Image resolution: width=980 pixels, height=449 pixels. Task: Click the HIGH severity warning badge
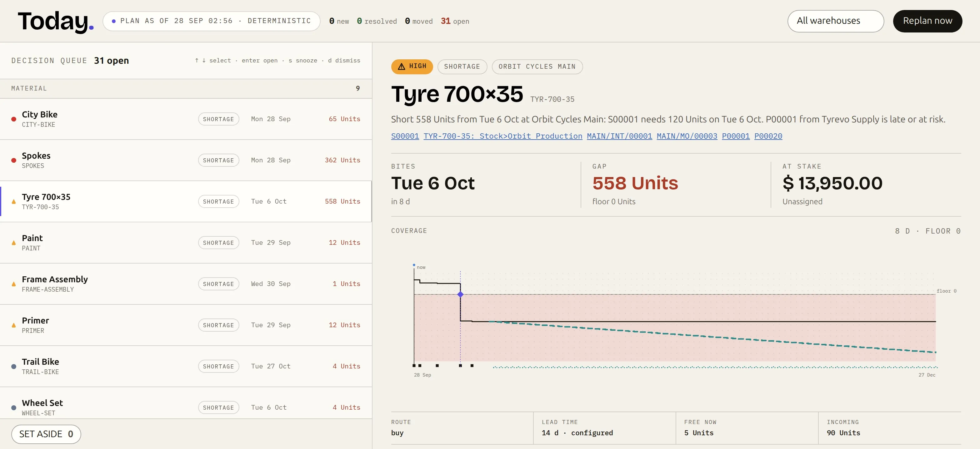(412, 67)
